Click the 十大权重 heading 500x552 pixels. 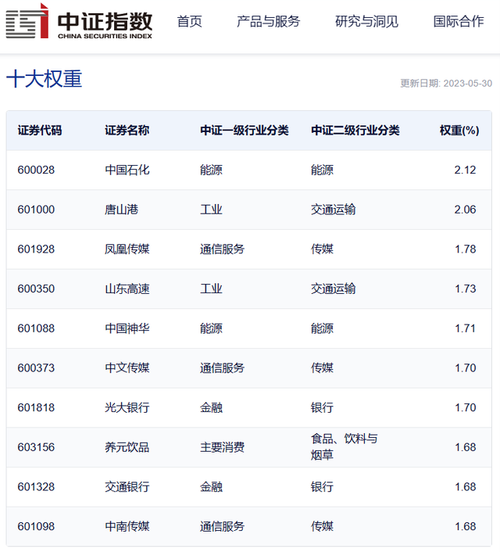44,79
